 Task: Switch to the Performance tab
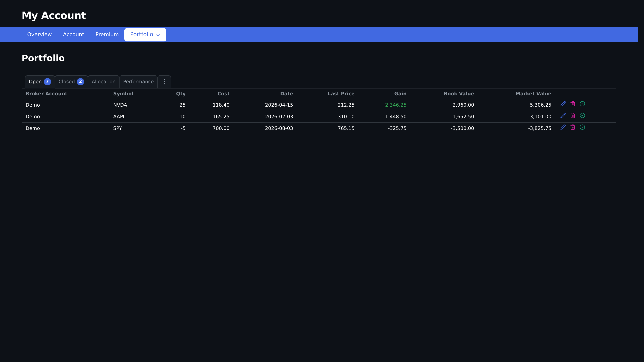pyautogui.click(x=138, y=82)
